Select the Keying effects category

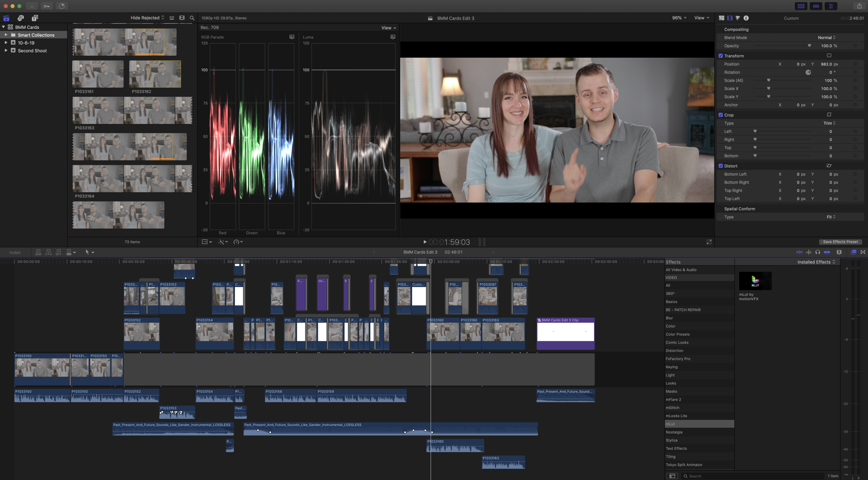(699, 367)
